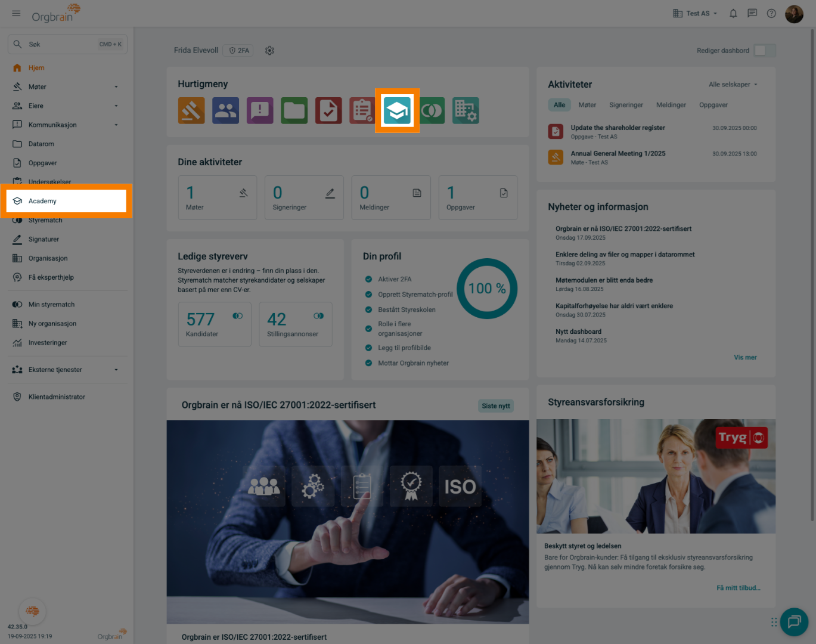Click the Vis mer link under news
The width and height of the screenshot is (816, 644).
tap(745, 358)
